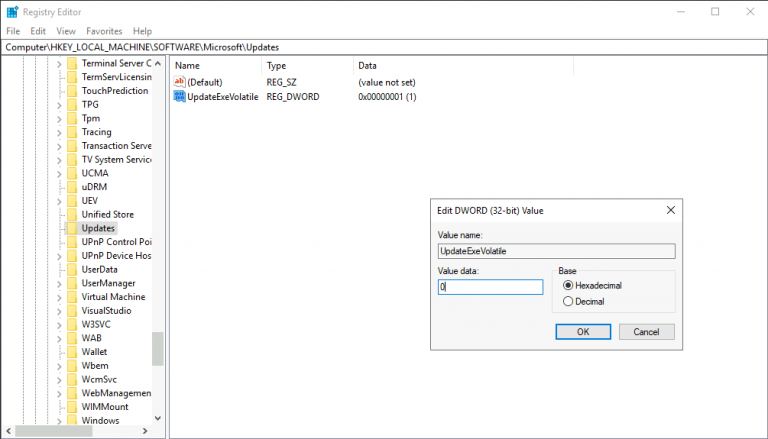768x439 pixels.
Task: Click the UCMA folder icon
Action: pos(72,173)
